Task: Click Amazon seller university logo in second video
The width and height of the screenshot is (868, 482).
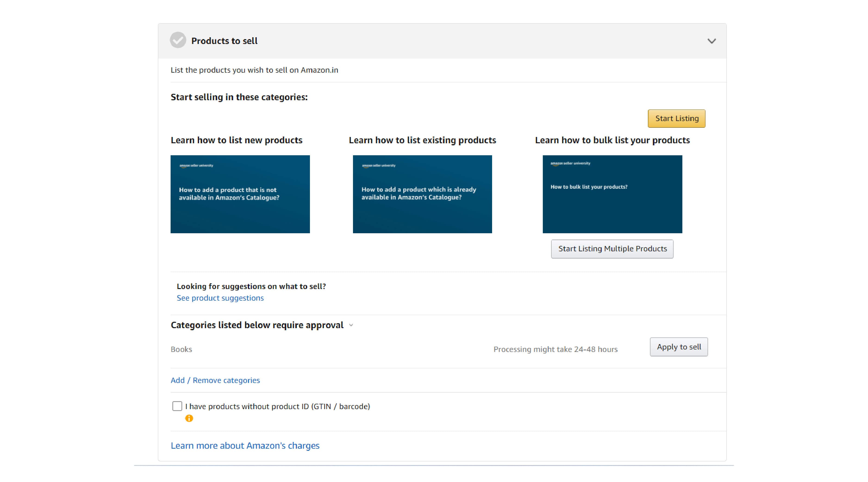Action: (378, 165)
